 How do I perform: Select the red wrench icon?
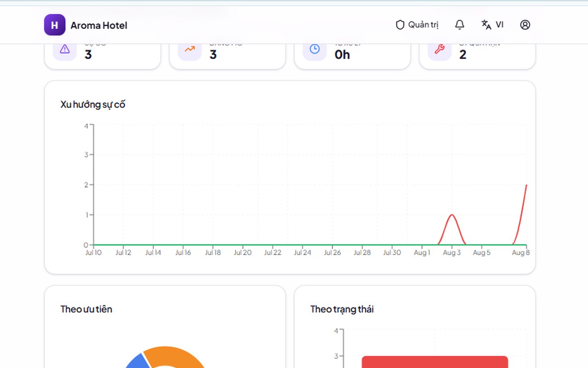(x=440, y=49)
